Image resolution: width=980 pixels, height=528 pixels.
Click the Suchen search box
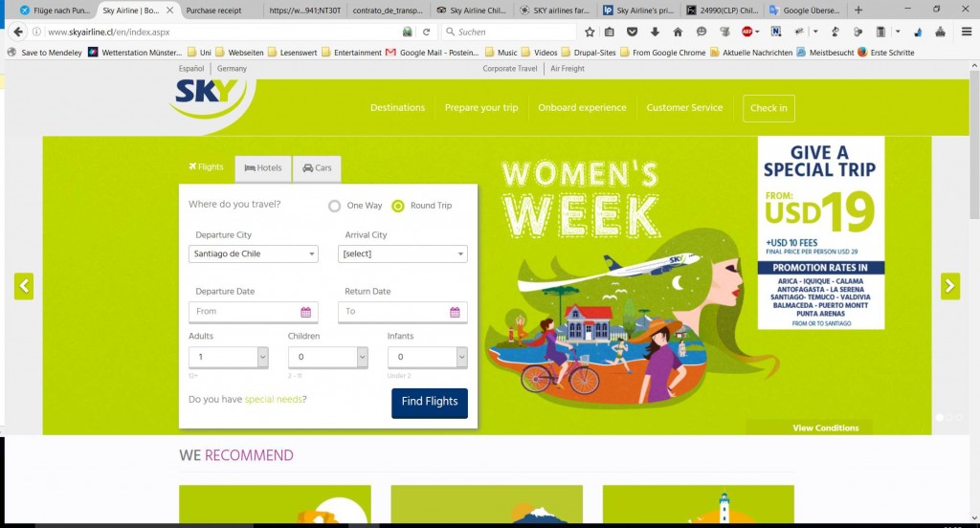click(509, 32)
